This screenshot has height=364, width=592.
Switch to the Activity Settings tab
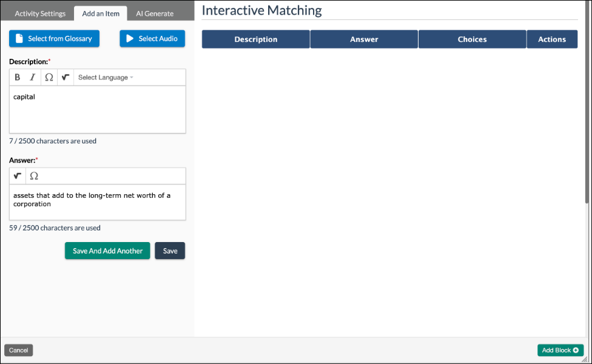39,13
